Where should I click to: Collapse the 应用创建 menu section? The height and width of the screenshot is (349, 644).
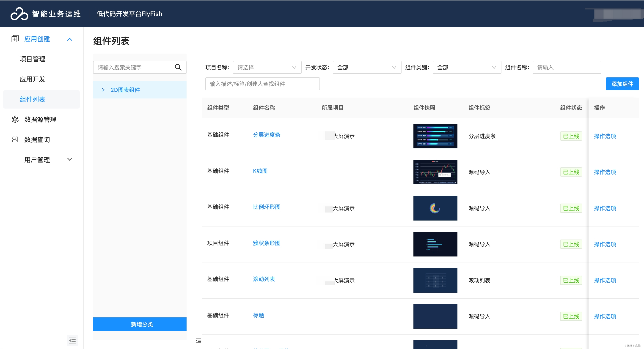pyautogui.click(x=69, y=39)
